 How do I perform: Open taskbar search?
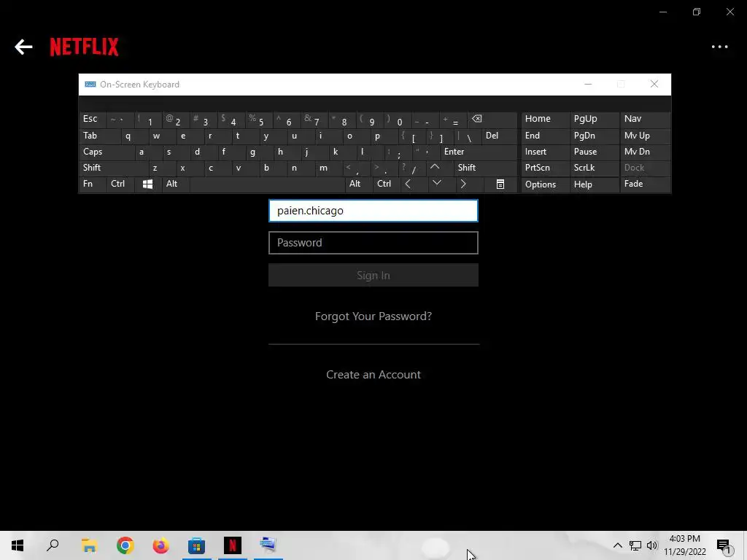(x=53, y=545)
